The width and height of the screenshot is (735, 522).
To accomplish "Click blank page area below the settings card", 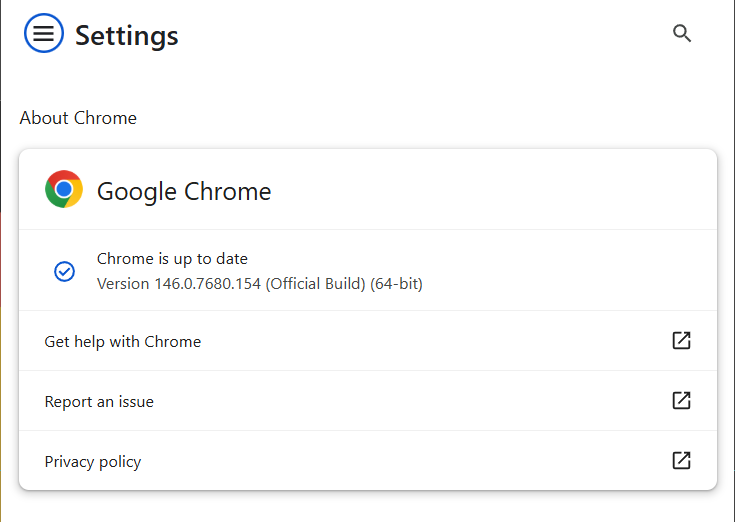I will 367,507.
